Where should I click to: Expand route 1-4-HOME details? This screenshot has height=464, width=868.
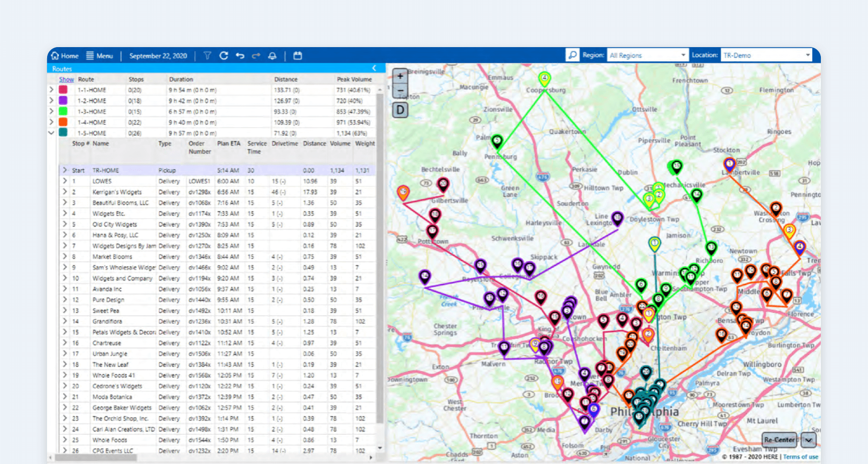(51, 122)
